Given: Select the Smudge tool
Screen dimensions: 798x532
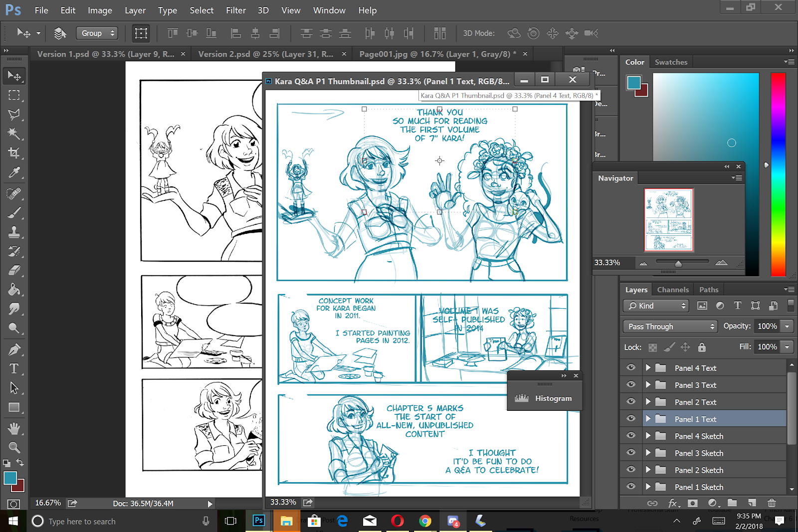Looking at the screenshot, I should (x=14, y=309).
